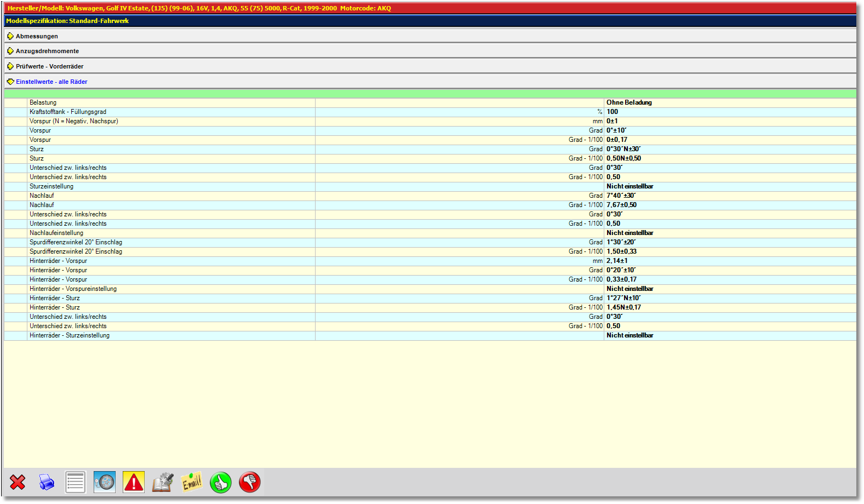Open the red warning triangle icon

click(134, 482)
